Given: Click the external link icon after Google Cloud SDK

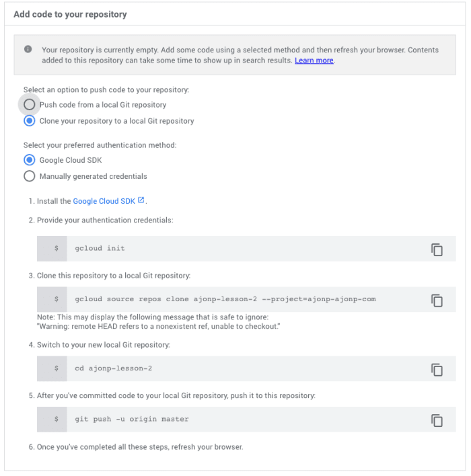Looking at the screenshot, I should point(141,200).
